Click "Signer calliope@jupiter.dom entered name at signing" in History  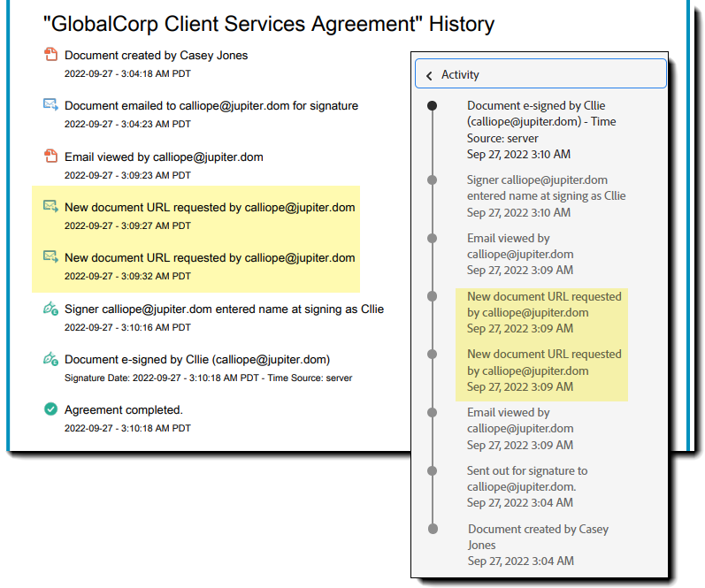(x=224, y=309)
